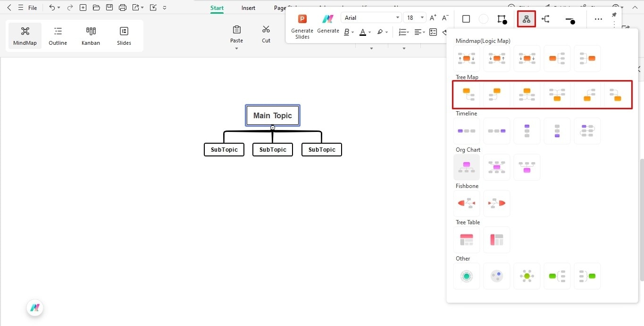Select the MindMap view icon

25,35
